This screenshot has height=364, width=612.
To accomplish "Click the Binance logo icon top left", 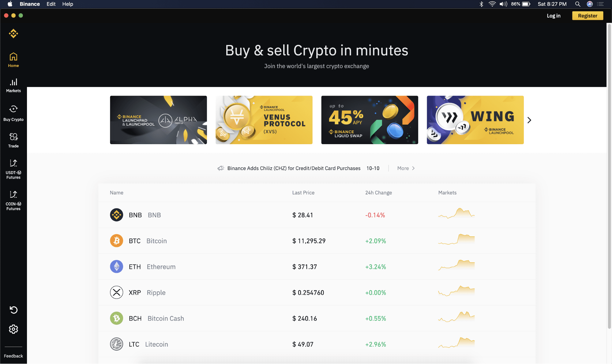I will (13, 33).
